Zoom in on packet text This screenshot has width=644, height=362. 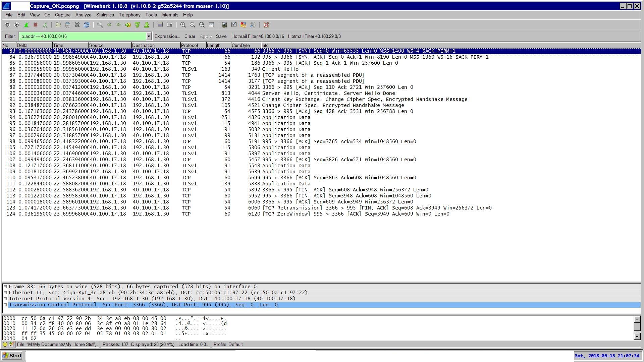pos(183,25)
